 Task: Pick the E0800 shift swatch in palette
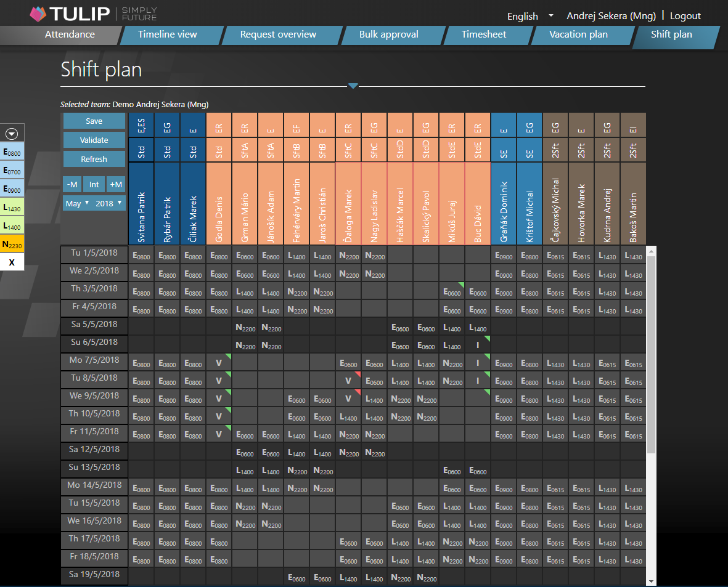point(12,152)
